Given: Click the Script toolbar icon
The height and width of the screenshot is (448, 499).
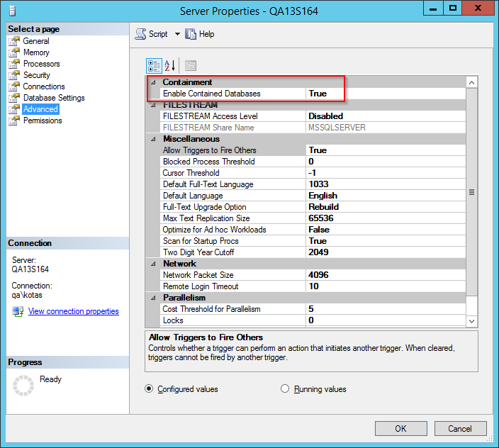Looking at the screenshot, I should [140, 34].
